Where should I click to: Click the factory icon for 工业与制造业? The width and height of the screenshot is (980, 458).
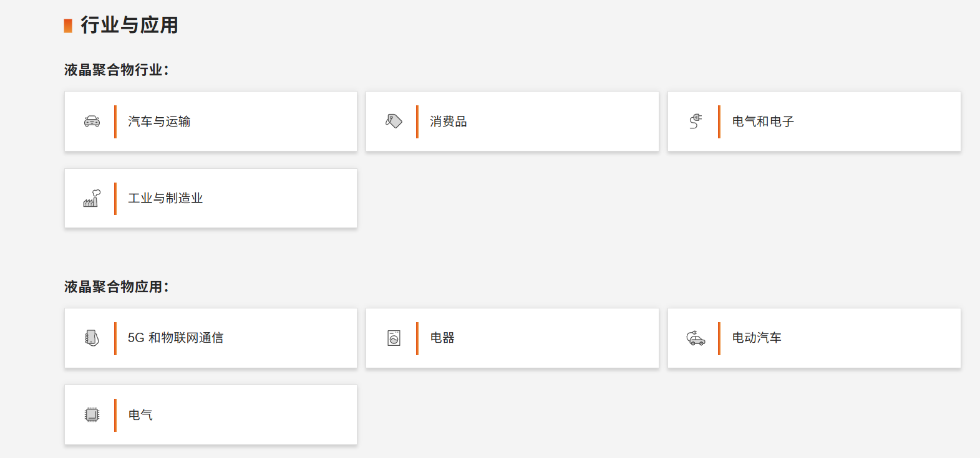pyautogui.click(x=92, y=198)
